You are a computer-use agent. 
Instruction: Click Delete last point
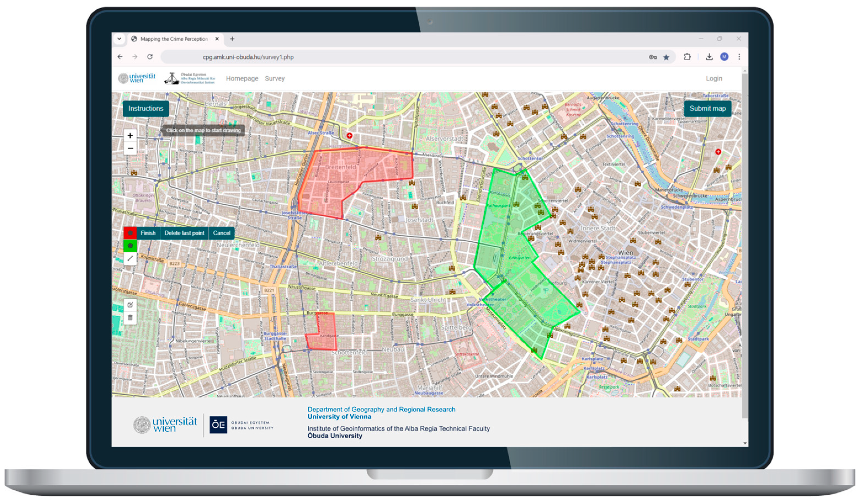tap(184, 233)
